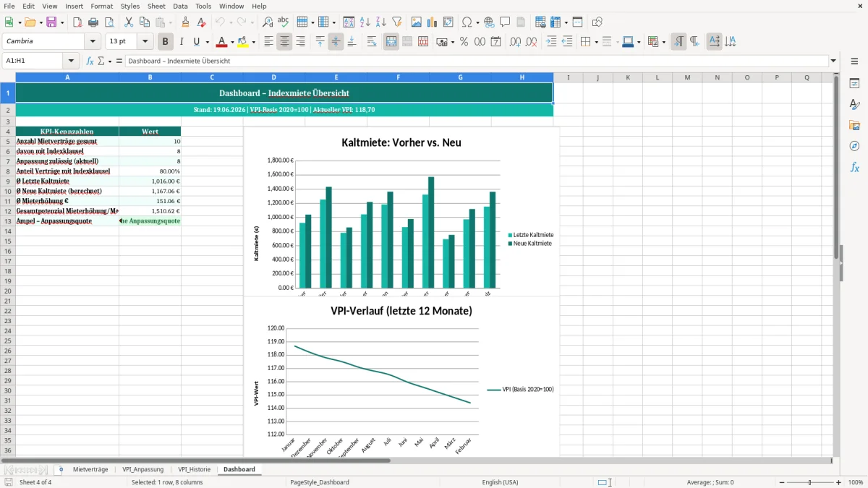Open the Cambria font name dropdown

(93, 42)
